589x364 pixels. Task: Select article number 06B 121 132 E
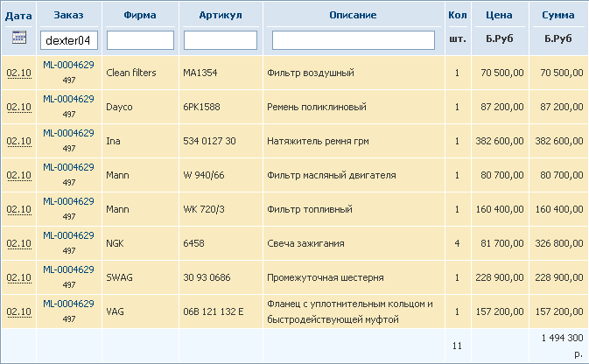pos(213,311)
